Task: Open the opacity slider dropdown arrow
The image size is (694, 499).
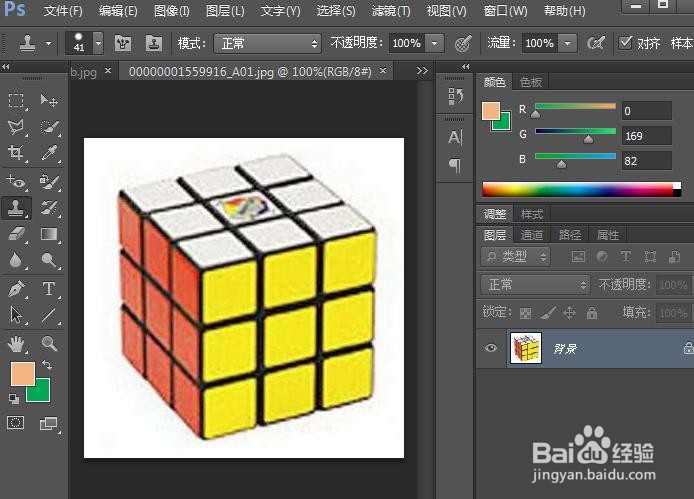Action: [435, 43]
